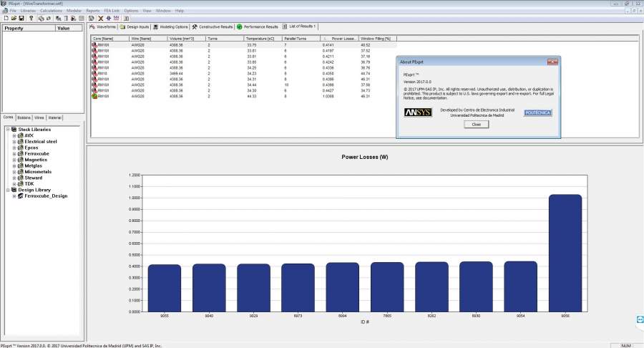Click the POLITECNICA button in the About dialog
The width and height of the screenshot is (644, 348).
pos(537,112)
